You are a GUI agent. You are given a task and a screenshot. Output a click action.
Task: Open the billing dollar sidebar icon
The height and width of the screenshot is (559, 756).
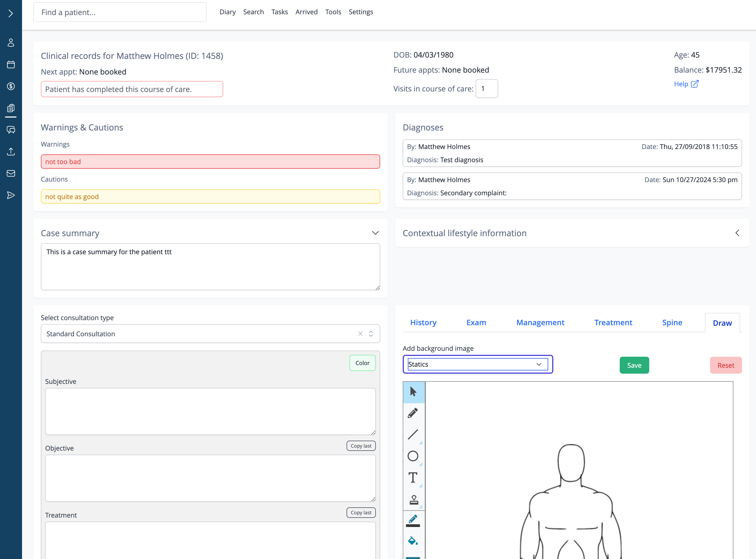[x=11, y=86]
